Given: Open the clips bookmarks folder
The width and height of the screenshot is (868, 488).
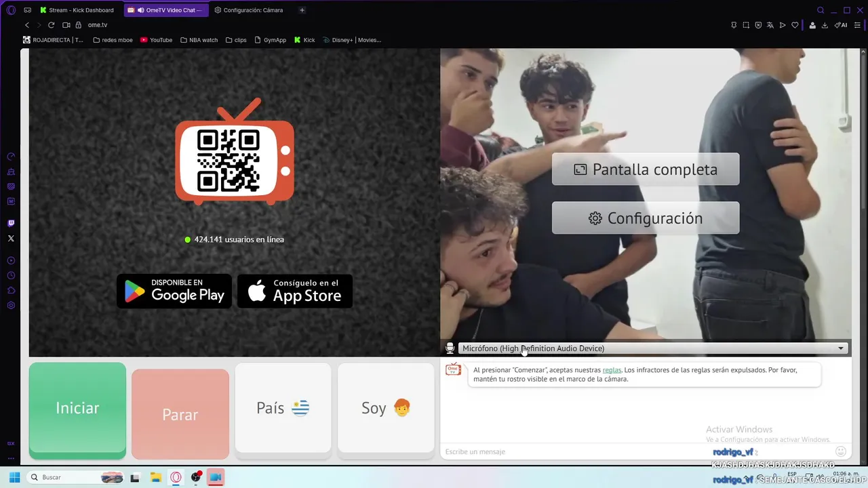Looking at the screenshot, I should [236, 40].
